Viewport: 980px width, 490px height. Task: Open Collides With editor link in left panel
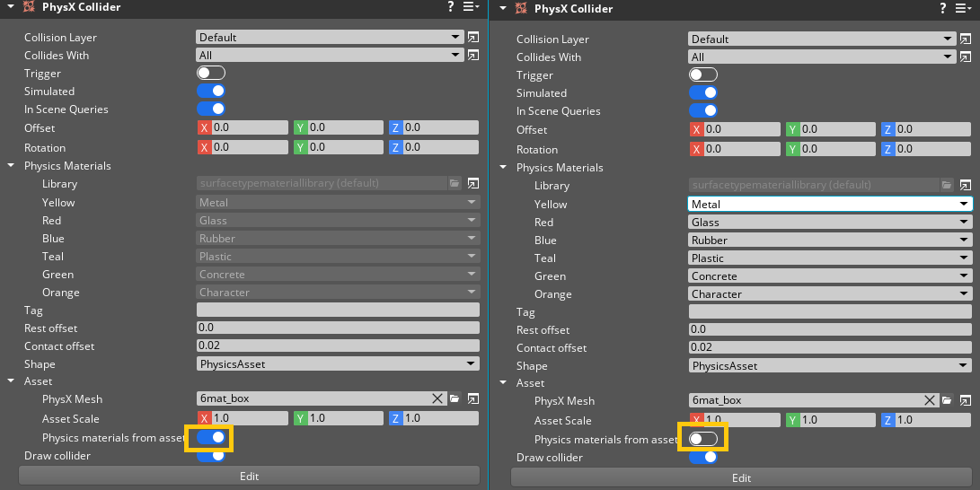tap(473, 55)
